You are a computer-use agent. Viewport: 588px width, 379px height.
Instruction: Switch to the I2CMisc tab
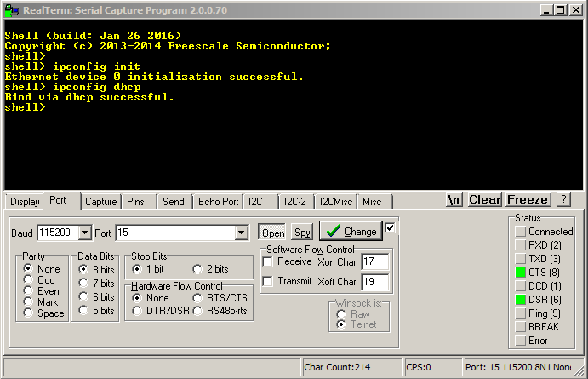336,202
